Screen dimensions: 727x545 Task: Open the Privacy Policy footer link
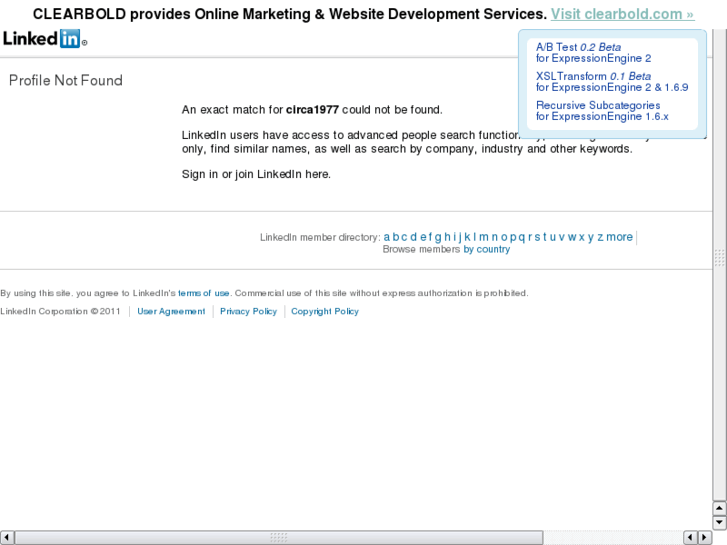coord(249,311)
